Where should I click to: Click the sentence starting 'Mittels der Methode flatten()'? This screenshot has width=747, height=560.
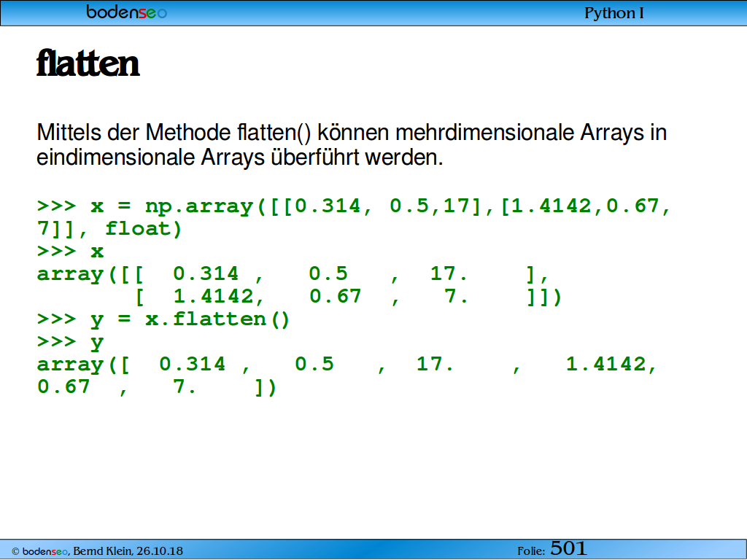point(352,133)
